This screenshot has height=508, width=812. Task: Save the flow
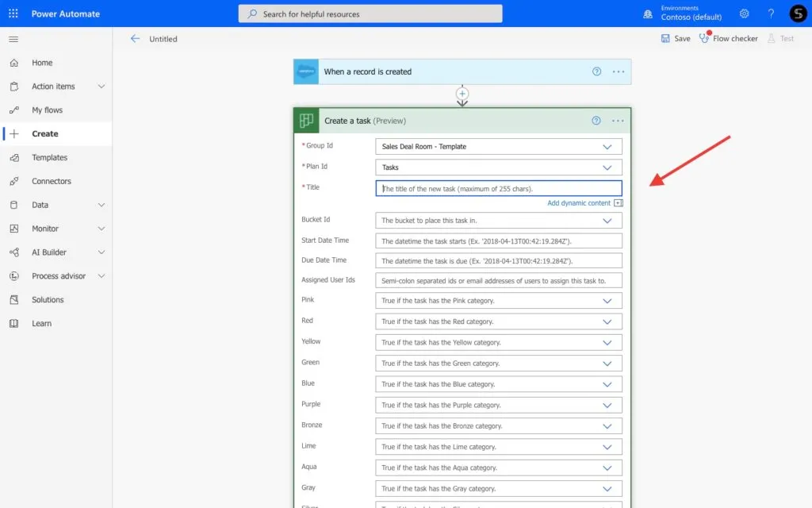(x=676, y=38)
